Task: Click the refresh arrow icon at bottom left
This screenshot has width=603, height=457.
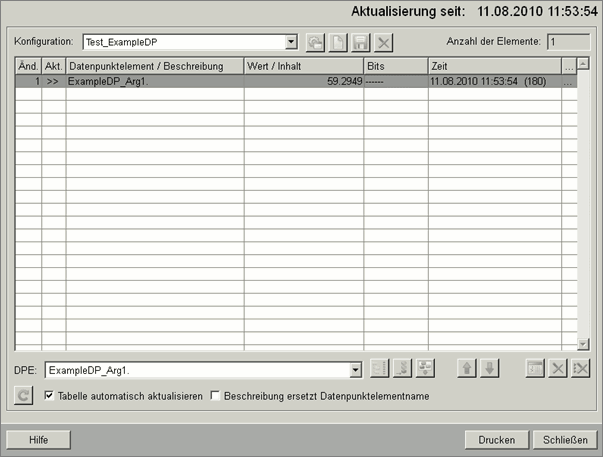Action: tap(23, 395)
